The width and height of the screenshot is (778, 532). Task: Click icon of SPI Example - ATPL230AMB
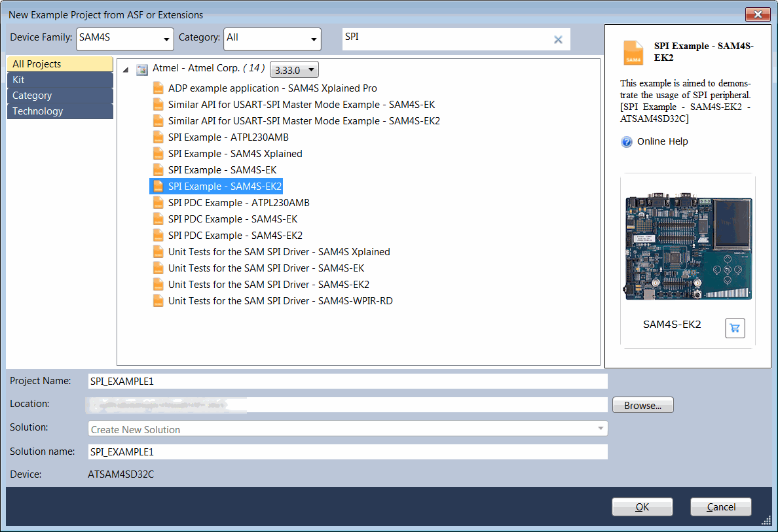pyautogui.click(x=158, y=137)
